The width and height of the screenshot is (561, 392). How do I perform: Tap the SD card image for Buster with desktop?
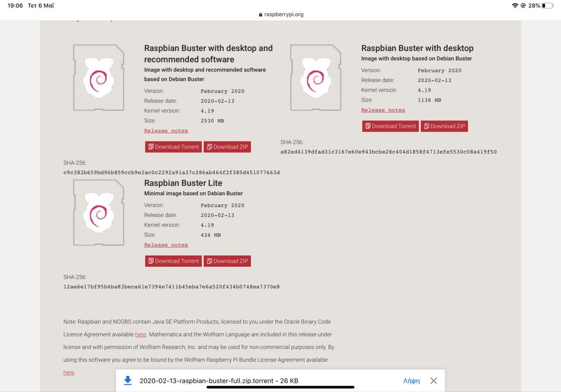tap(316, 78)
